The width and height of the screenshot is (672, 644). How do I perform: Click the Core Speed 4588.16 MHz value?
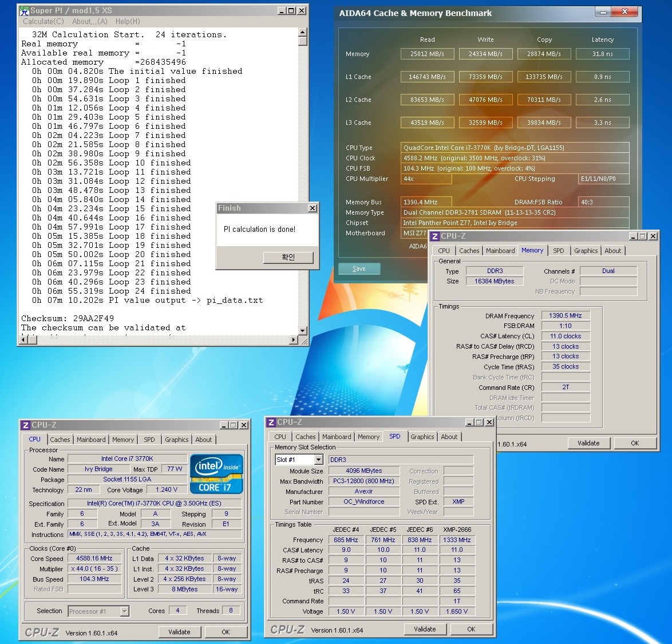coord(94,558)
